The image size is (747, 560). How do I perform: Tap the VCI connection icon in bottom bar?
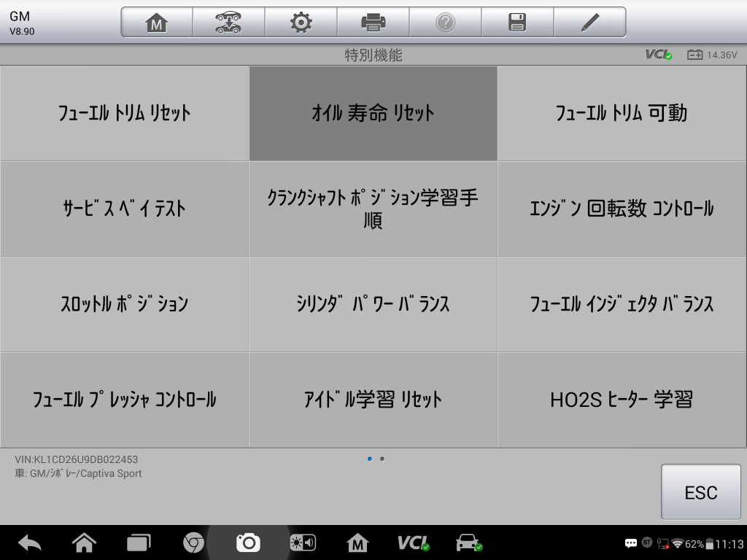pyautogui.click(x=413, y=542)
